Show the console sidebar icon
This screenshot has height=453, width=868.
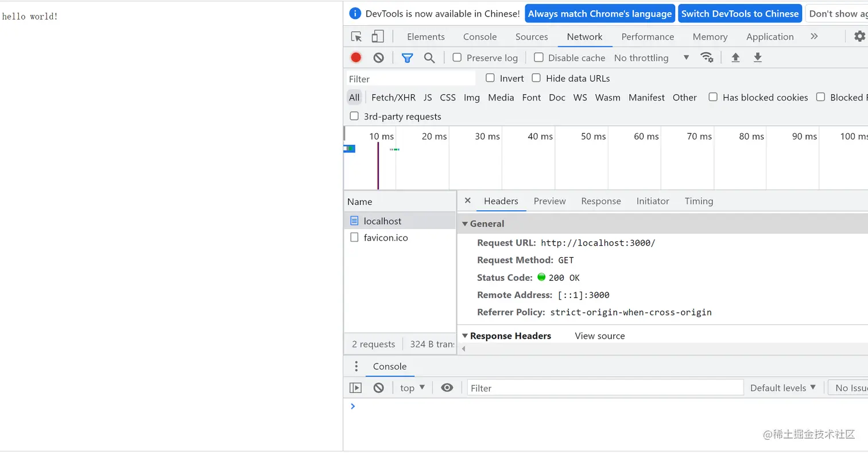356,388
